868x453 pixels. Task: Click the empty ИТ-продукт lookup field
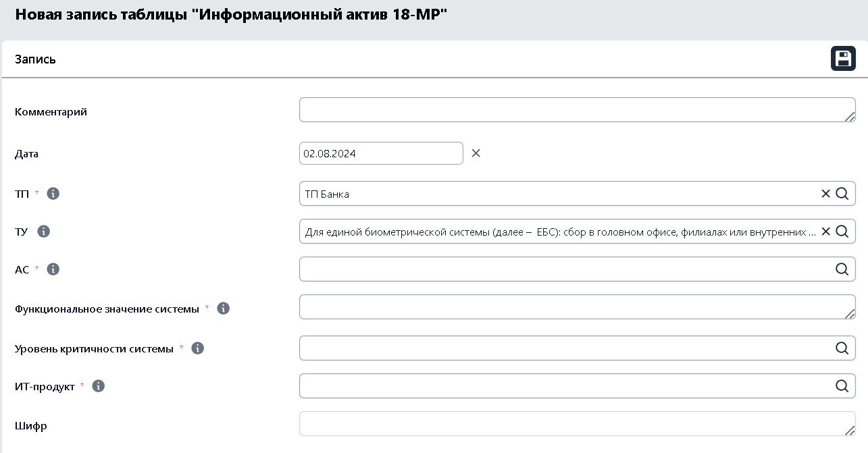coord(578,386)
